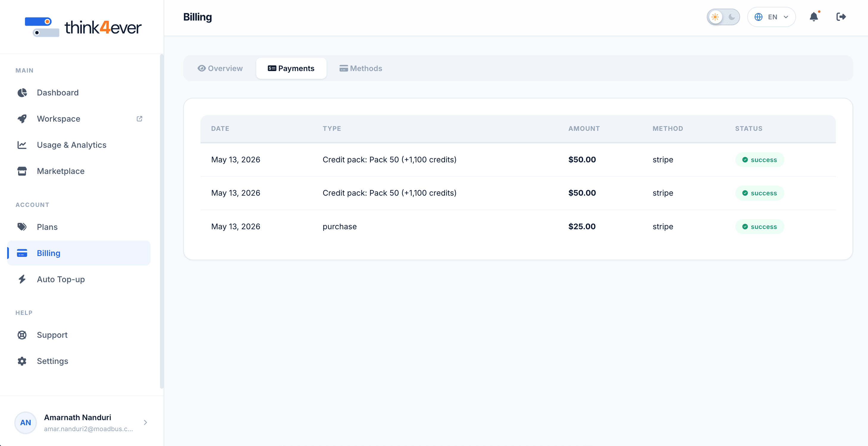Click the Dashboard pie chart icon
This screenshot has width=868, height=446.
[x=22, y=93]
